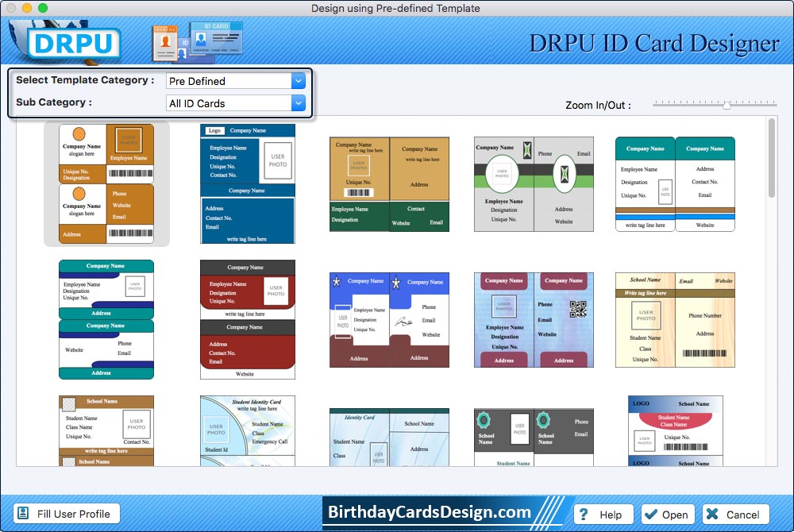The width and height of the screenshot is (794, 532).
Task: Select the teal header template with blue stripe
Action: [x=675, y=184]
